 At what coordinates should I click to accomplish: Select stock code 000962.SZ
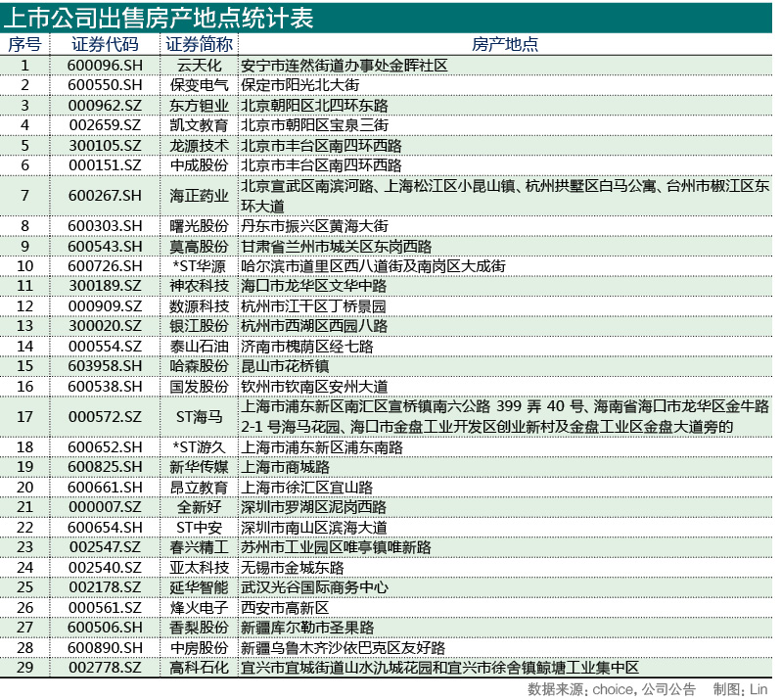click(105, 106)
